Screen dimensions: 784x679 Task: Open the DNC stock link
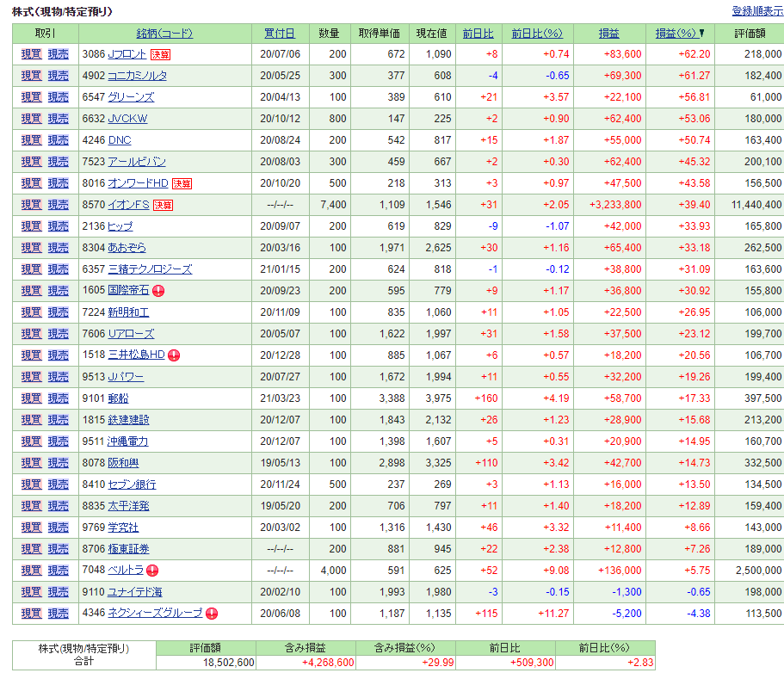coord(120,140)
